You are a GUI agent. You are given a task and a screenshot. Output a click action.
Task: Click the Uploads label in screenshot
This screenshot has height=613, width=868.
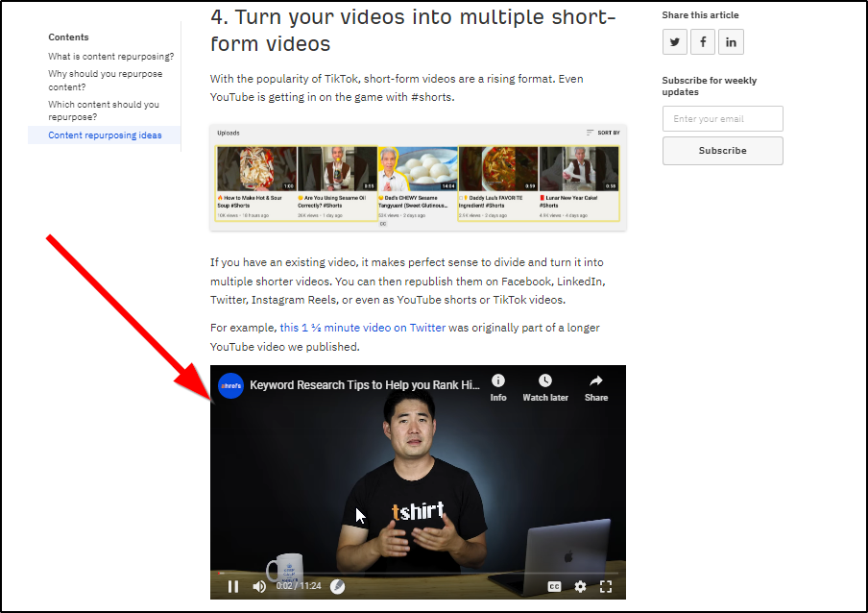[229, 133]
